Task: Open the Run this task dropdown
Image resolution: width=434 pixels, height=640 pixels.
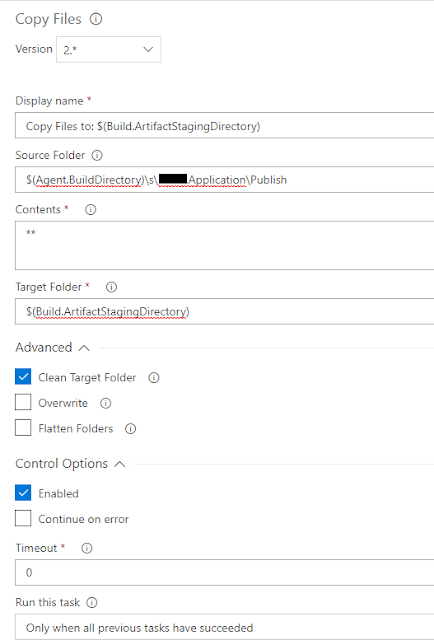Action: 225,627
